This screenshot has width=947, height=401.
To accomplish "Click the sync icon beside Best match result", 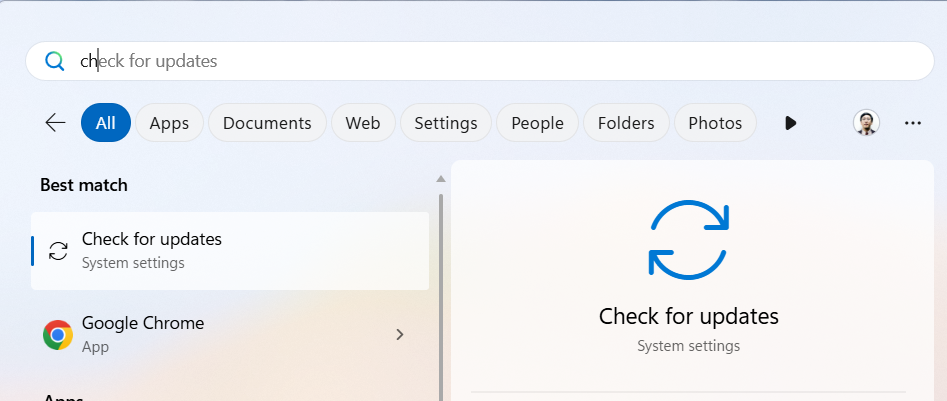I will click(59, 251).
